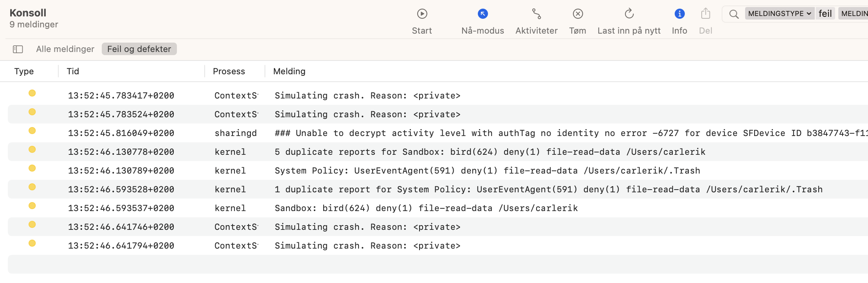Select the Alle meldinger filter tab
The image size is (868, 283).
(65, 49)
